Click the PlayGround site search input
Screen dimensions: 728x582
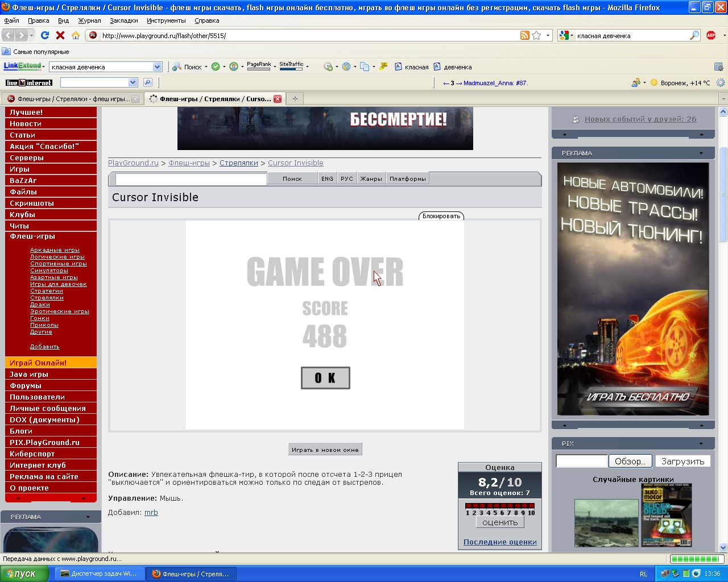[191, 179]
